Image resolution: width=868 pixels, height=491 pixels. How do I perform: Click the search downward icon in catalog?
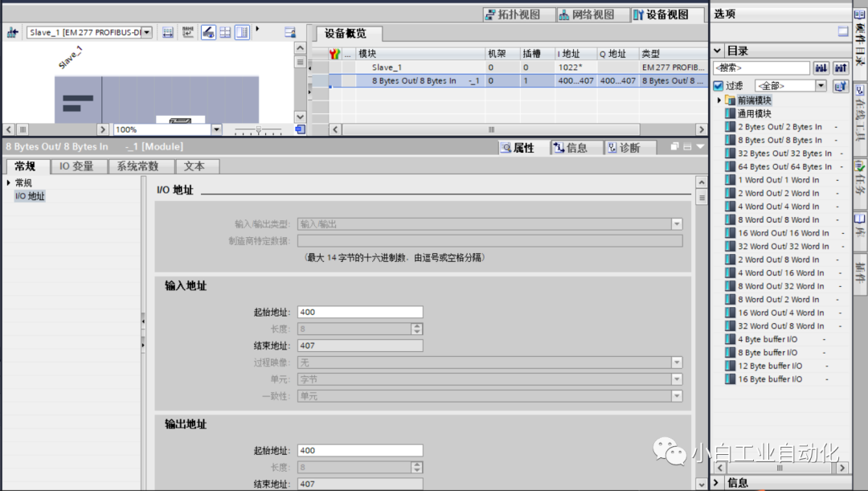821,68
